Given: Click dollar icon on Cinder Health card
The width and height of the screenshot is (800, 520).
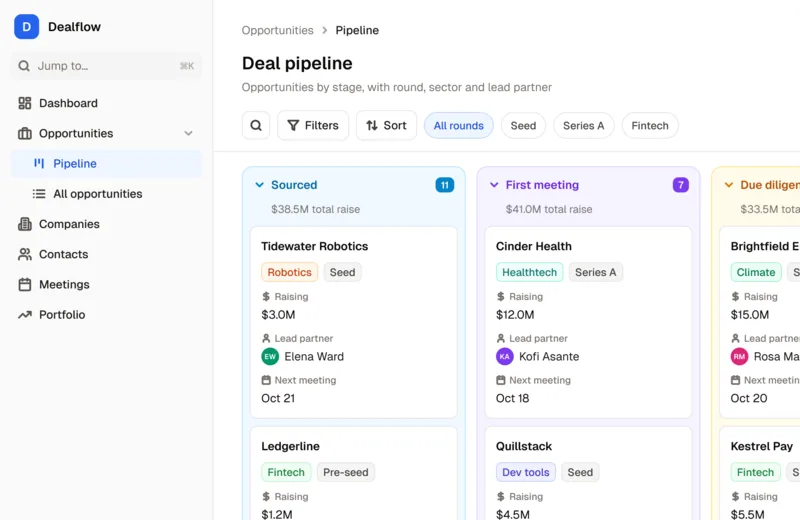Looking at the screenshot, I should click(501, 296).
